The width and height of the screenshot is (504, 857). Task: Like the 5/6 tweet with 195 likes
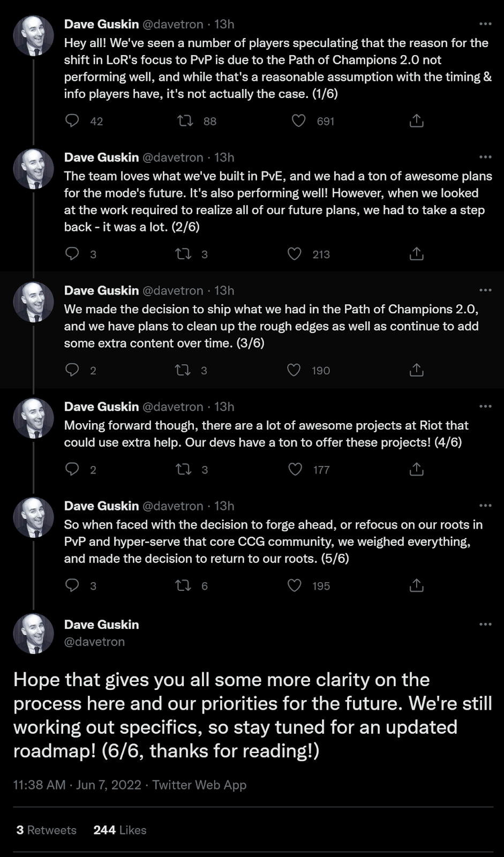[295, 585]
